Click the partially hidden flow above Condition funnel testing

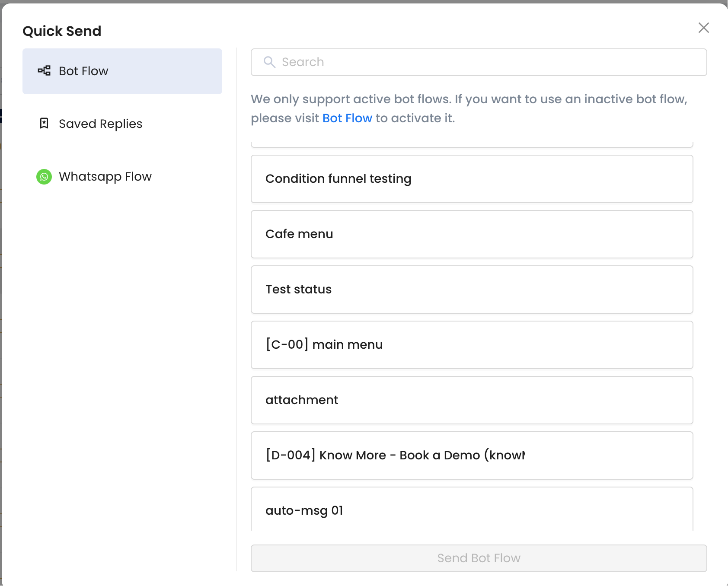pyautogui.click(x=472, y=144)
